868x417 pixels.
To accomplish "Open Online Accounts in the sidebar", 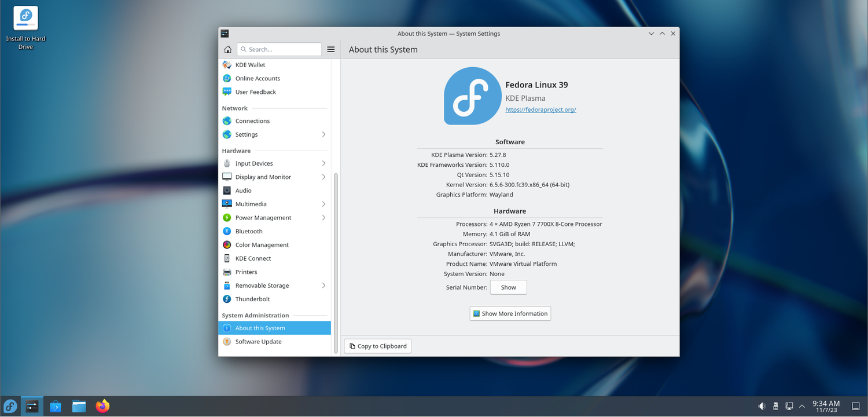I will (x=274, y=78).
